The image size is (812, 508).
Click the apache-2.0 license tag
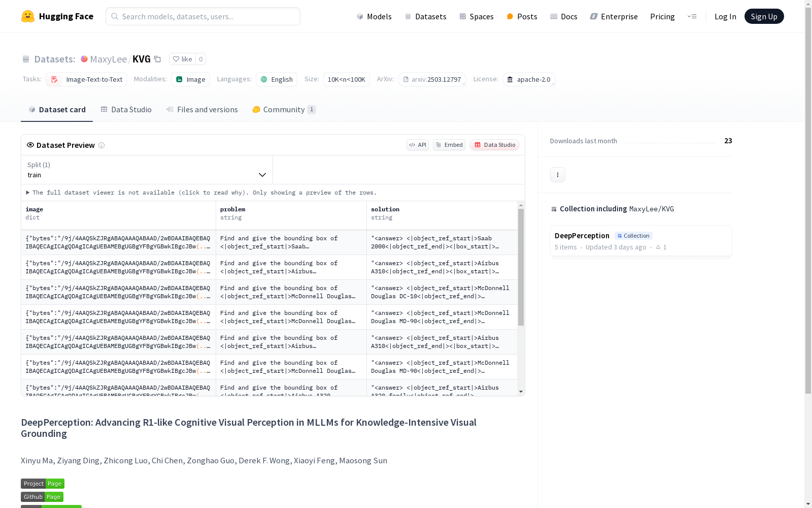(x=529, y=79)
